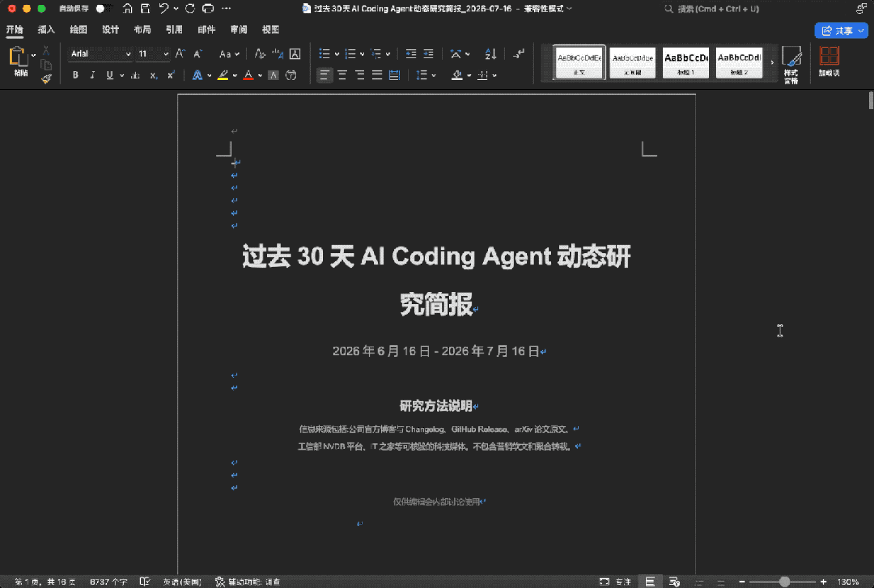Open the phonetic guide icon
The width and height of the screenshot is (874, 588).
click(277, 54)
